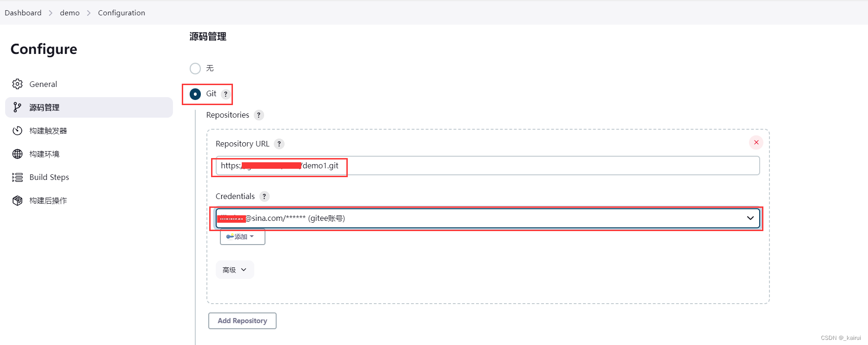Go to the General sidebar item

point(89,84)
